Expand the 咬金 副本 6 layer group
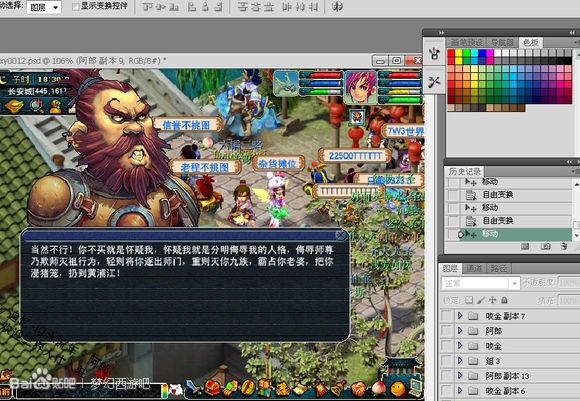This screenshot has height=401, width=580. (460, 390)
